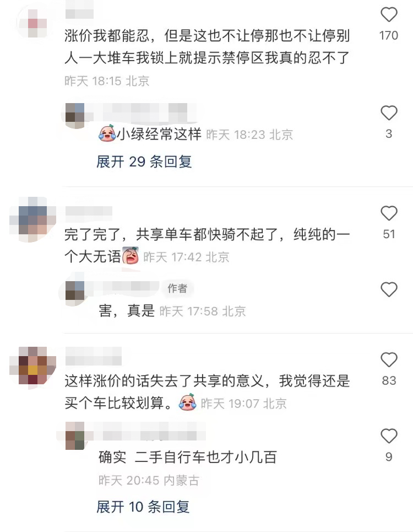Tap comment text 涨价我都能忍
Screen dimensions: 413x532
point(107,35)
